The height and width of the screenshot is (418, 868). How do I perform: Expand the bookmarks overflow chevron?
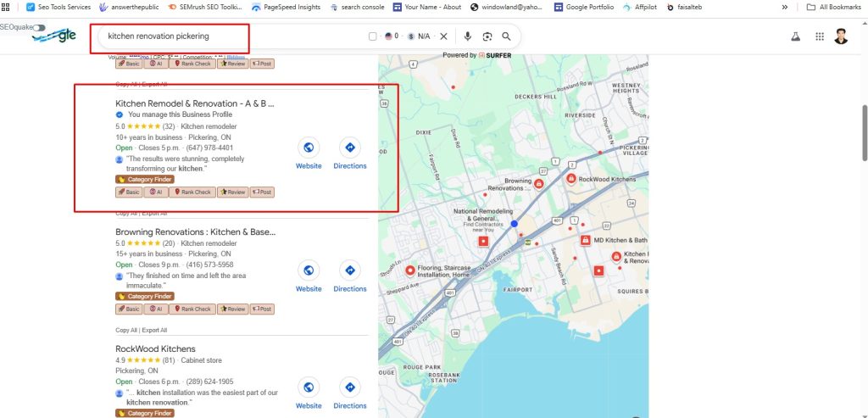[784, 7]
